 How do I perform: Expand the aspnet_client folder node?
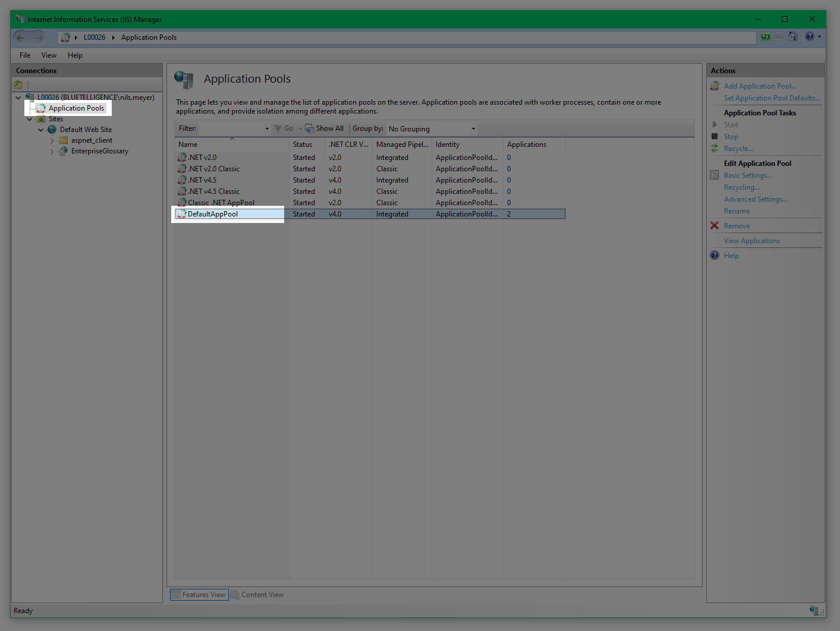52,141
